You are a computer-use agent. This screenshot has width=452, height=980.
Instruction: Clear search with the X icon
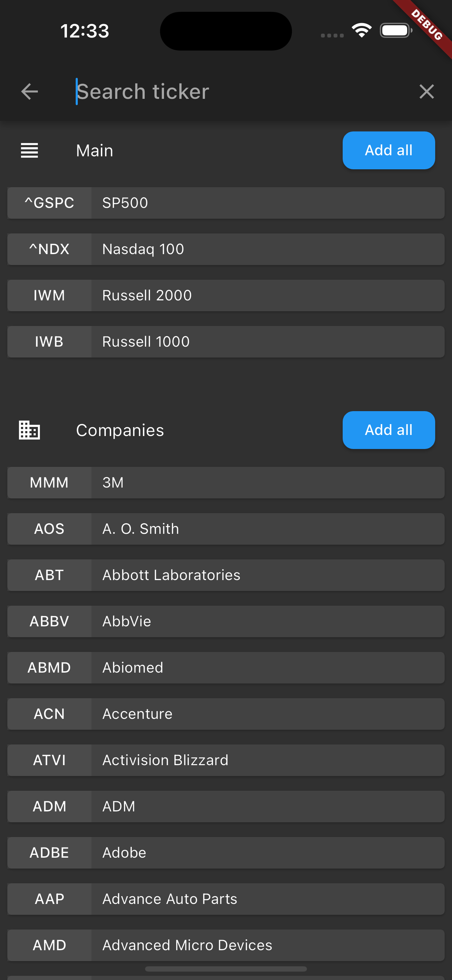tap(426, 92)
